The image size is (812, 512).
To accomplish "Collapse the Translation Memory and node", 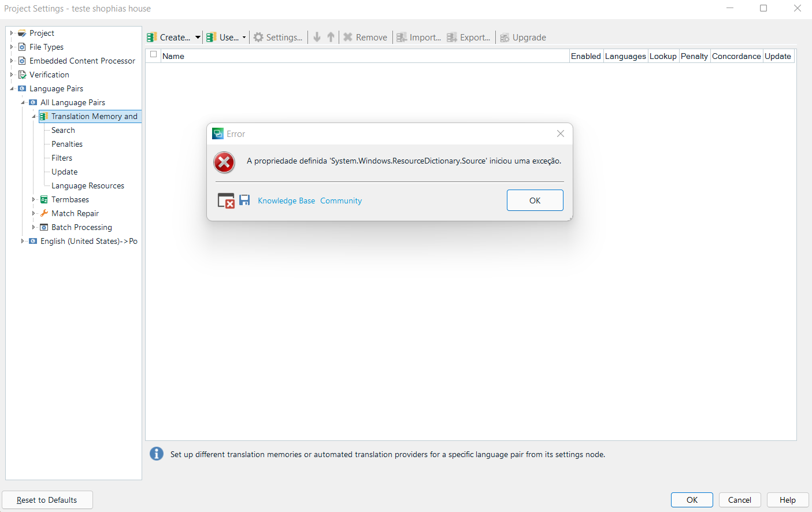I will coord(34,116).
